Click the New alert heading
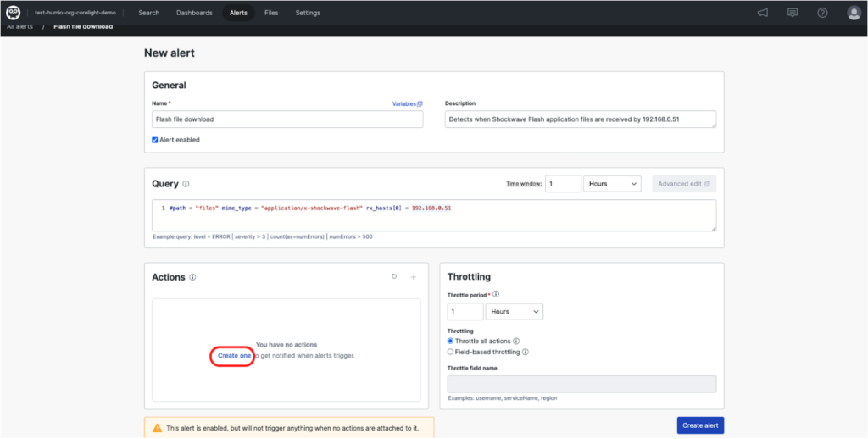 click(170, 53)
